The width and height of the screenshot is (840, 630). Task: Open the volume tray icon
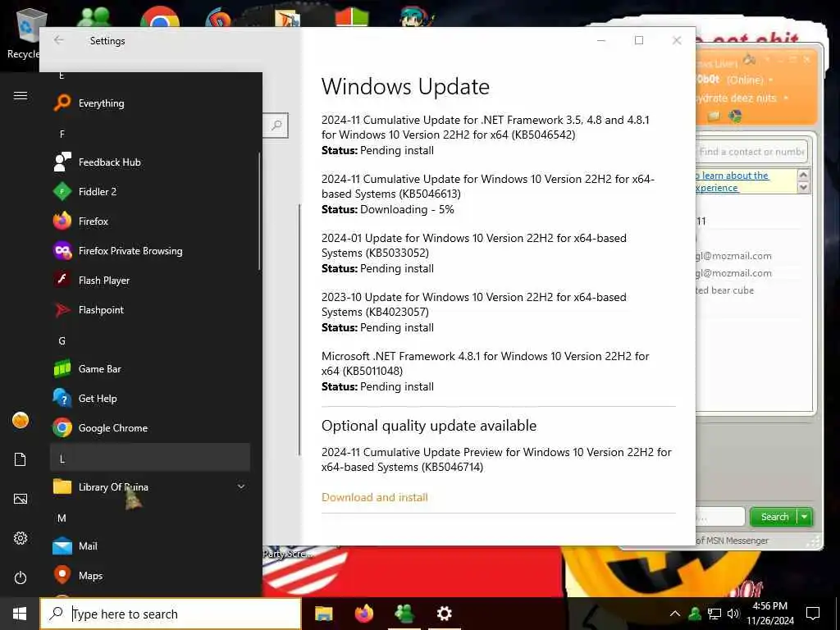pyautogui.click(x=733, y=614)
